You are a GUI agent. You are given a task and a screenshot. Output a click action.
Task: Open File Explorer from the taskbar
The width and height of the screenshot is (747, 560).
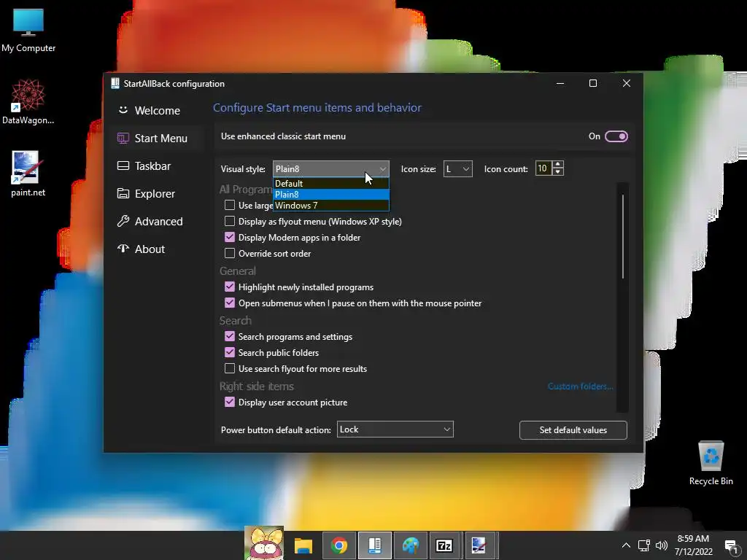tap(303, 545)
